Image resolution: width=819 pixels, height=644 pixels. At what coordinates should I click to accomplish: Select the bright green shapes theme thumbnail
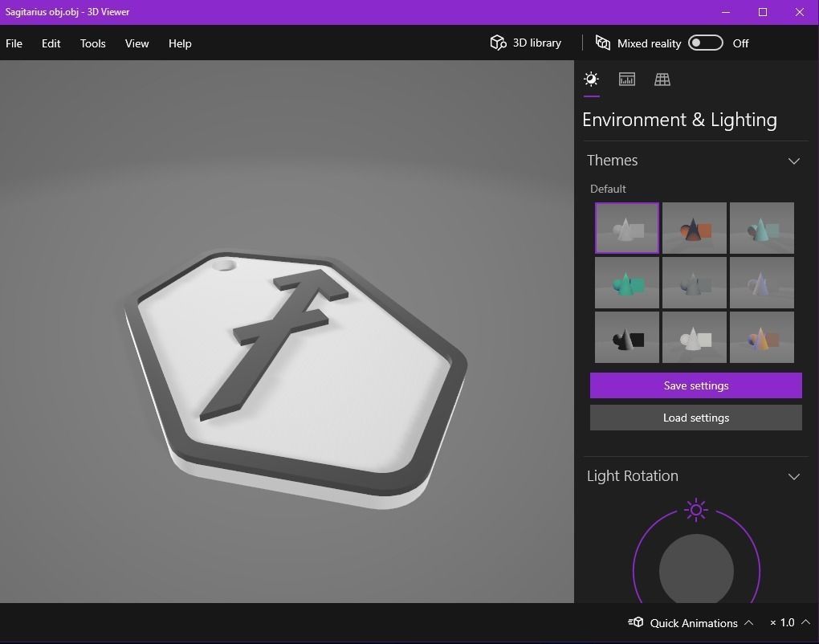627,283
